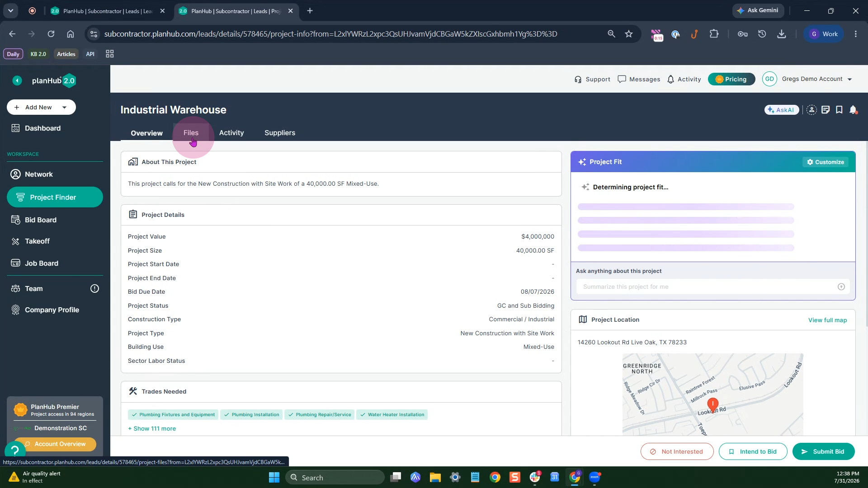Select the Plumbing Installation trade tag
The width and height of the screenshot is (868, 488).
click(x=251, y=415)
